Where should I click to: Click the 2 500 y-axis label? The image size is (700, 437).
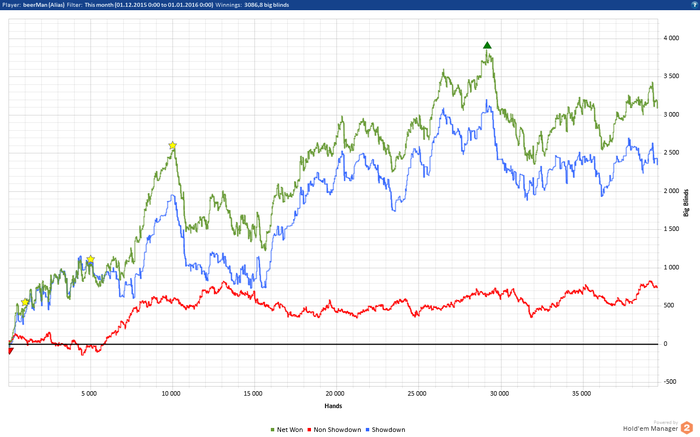point(671,153)
